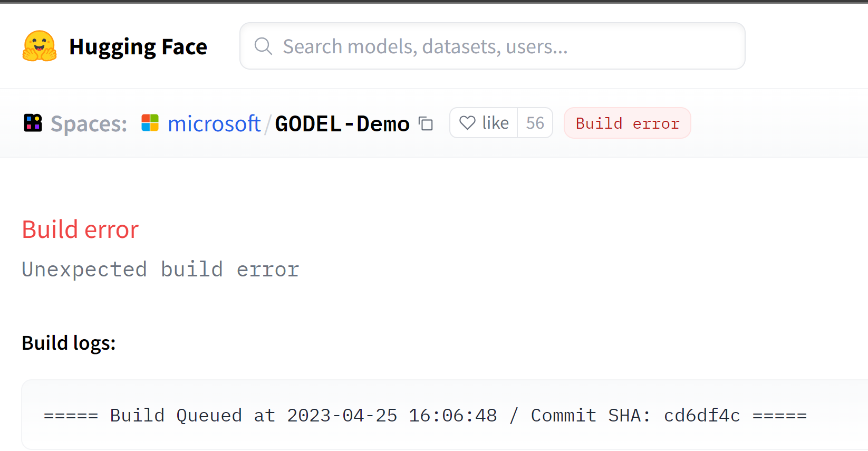Click the Unexpected build error message
Viewport: 868px width, 451px height.
click(160, 269)
